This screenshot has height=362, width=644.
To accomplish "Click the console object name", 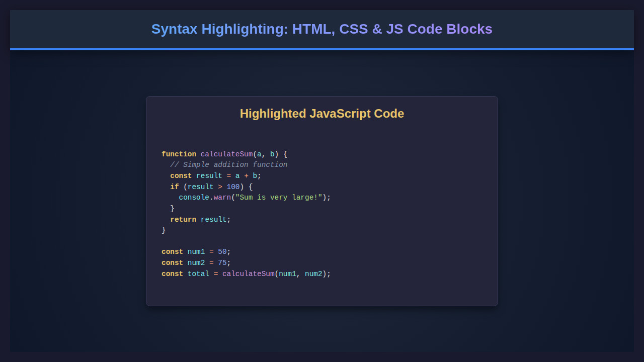I will coord(194,197).
